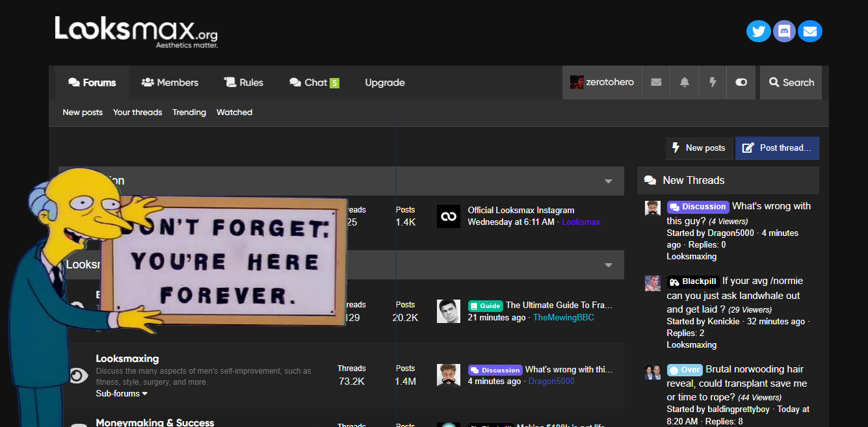Click the 73.2K threads count
The width and height of the screenshot is (868, 427).
(352, 382)
